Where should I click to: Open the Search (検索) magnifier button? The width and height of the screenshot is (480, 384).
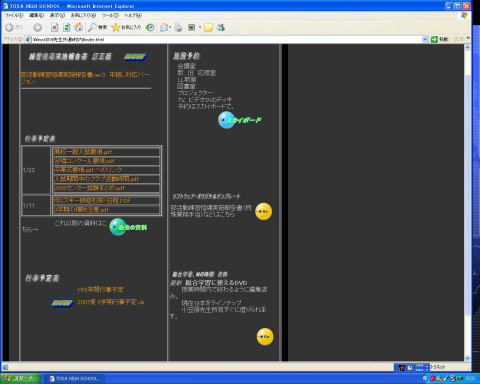pos(97,28)
